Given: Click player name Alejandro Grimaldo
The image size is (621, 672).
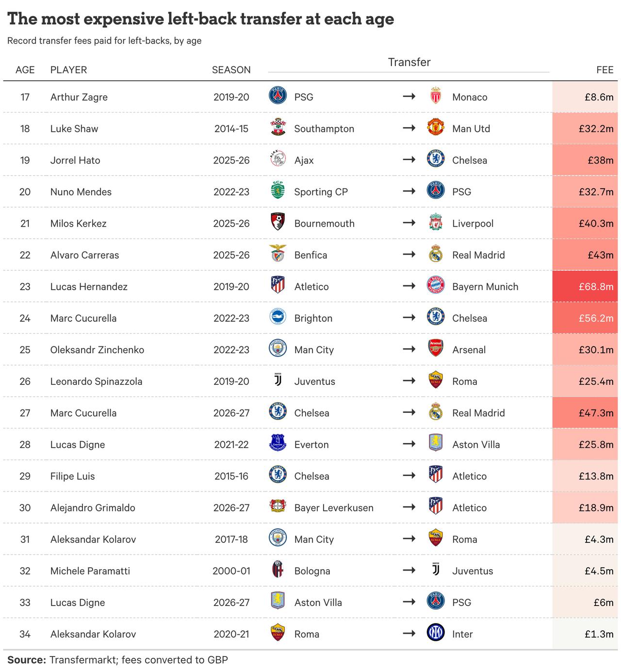Looking at the screenshot, I should (93, 508).
